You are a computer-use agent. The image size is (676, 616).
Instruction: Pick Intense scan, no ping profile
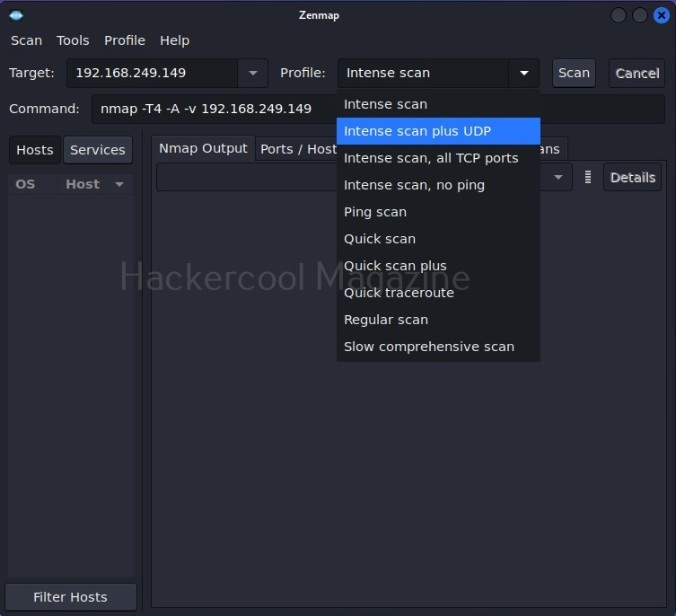(438, 185)
